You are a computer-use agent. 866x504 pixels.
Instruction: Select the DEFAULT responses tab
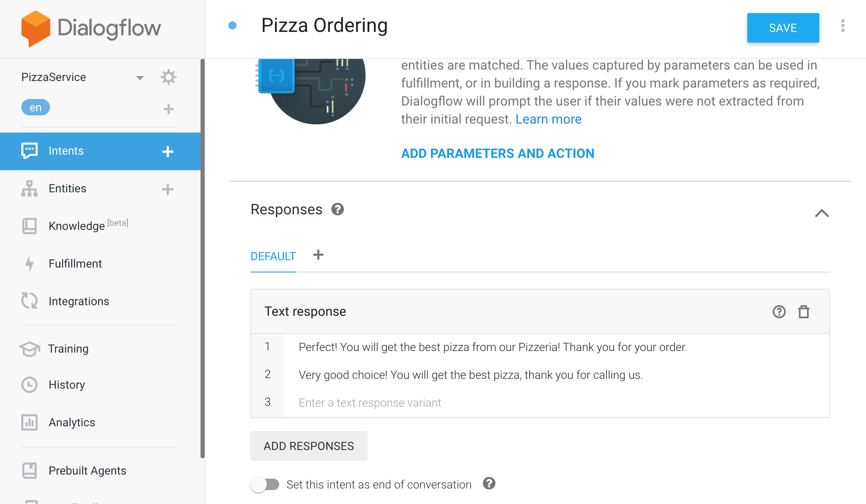[273, 256]
